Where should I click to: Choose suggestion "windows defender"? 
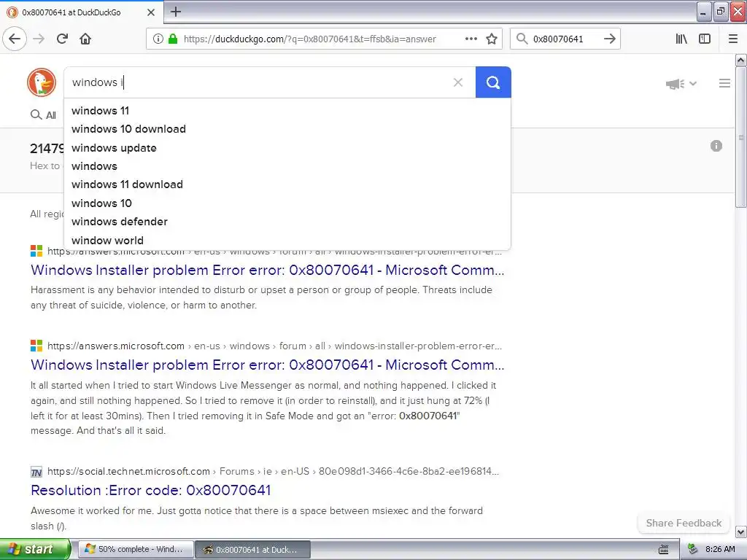[x=287, y=222]
